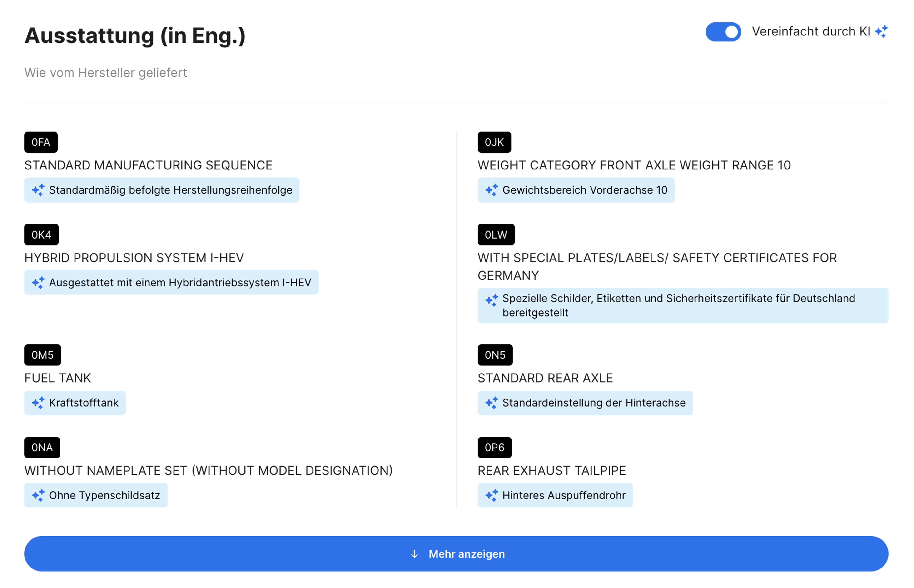Click Standardmäßig befolgte Herstellungsreihenfolge translation
Viewport: 914px width, 588px height.
click(x=171, y=190)
